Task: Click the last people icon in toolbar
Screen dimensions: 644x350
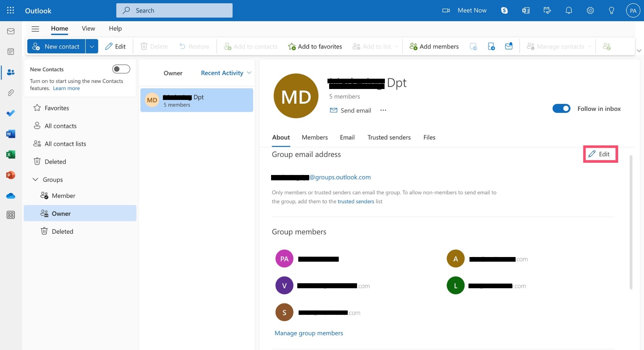Action: pos(607,46)
